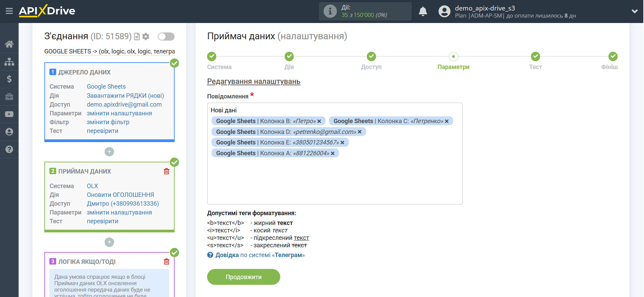Delete the ПРИЙМАЧ ДАНИХ block
Viewport: 644px width, 297px height.
point(166,172)
